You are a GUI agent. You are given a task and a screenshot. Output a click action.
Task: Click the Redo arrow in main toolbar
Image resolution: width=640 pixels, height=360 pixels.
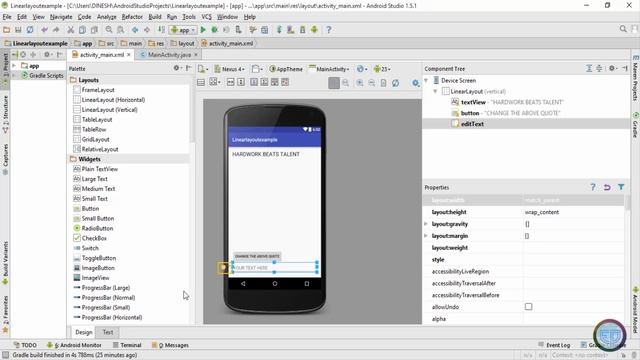pos(56,30)
